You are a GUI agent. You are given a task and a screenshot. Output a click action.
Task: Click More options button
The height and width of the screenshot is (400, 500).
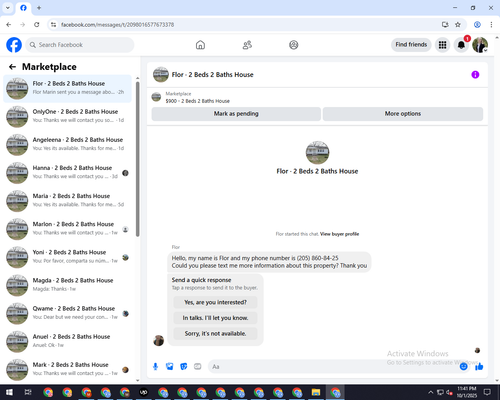tap(403, 114)
